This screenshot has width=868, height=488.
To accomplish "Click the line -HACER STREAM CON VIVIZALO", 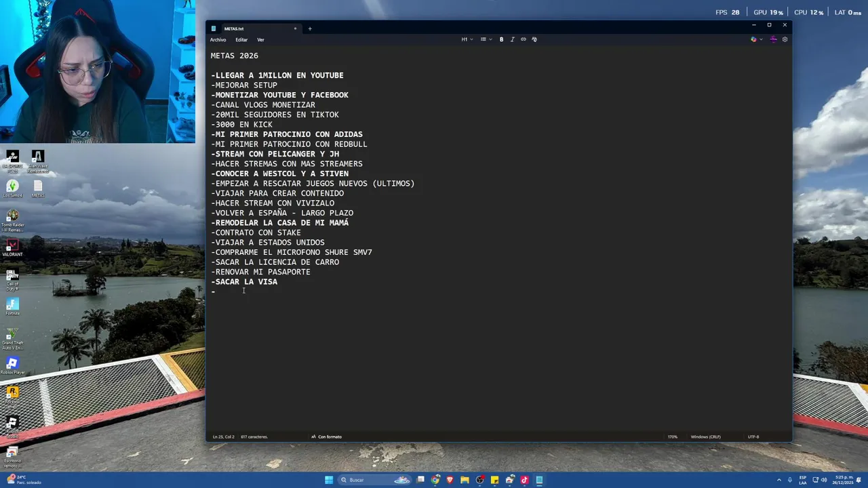I will [x=273, y=203].
